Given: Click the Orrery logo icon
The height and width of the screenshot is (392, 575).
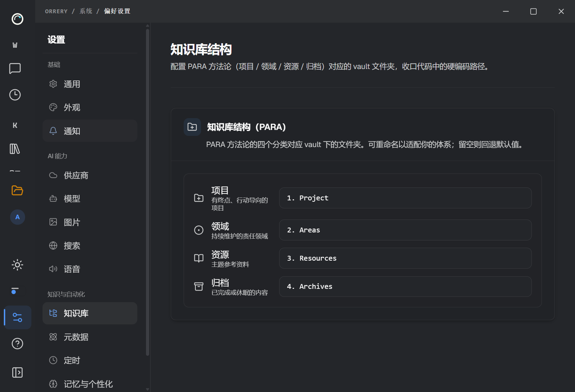Looking at the screenshot, I should tap(17, 19).
